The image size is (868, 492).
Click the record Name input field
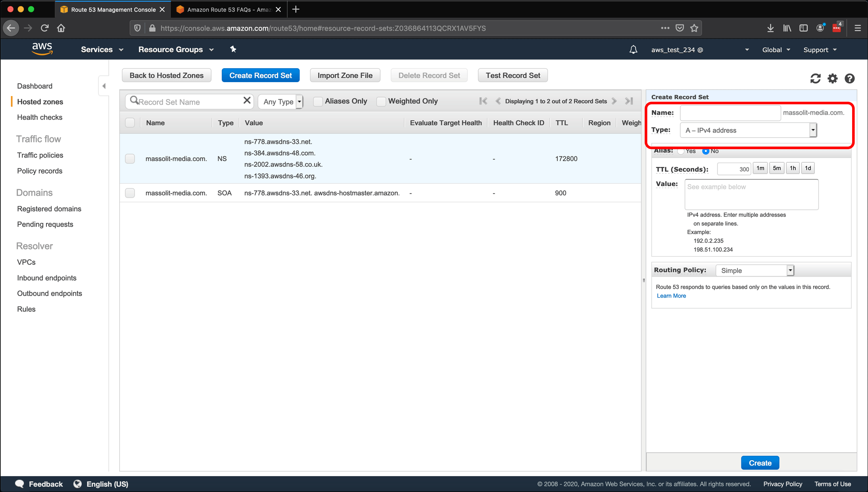coord(730,113)
